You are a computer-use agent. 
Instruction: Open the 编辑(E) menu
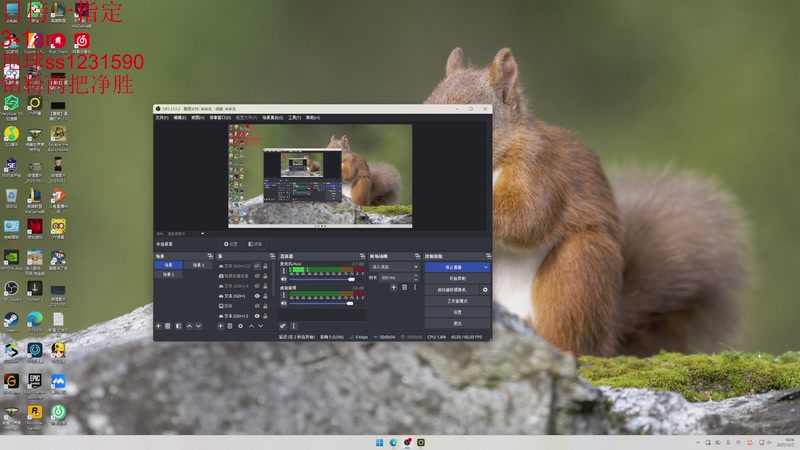[180, 118]
